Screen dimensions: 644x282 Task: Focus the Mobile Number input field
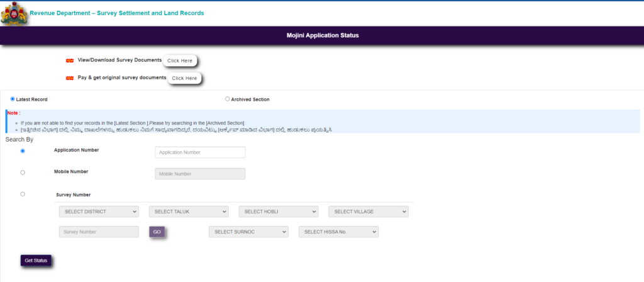200,174
